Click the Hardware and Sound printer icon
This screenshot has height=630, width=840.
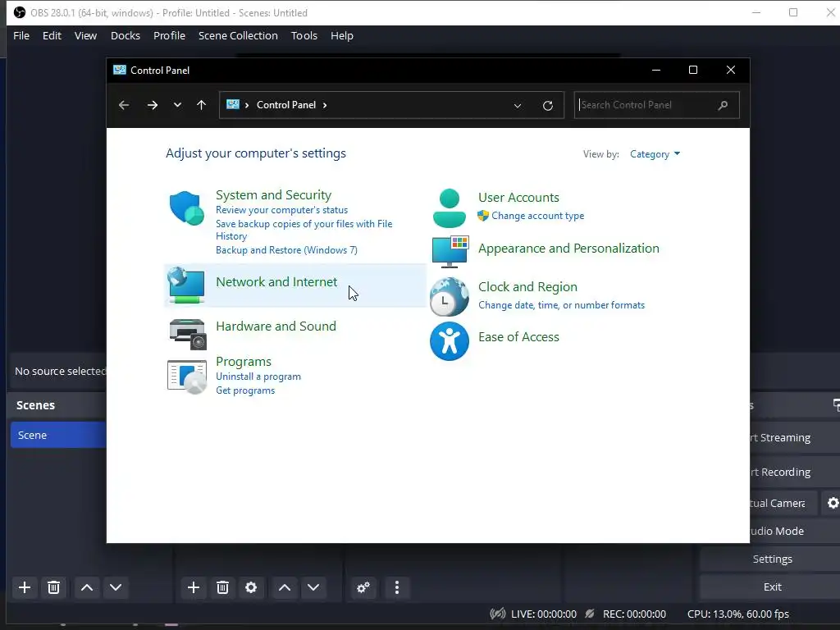[x=188, y=334]
